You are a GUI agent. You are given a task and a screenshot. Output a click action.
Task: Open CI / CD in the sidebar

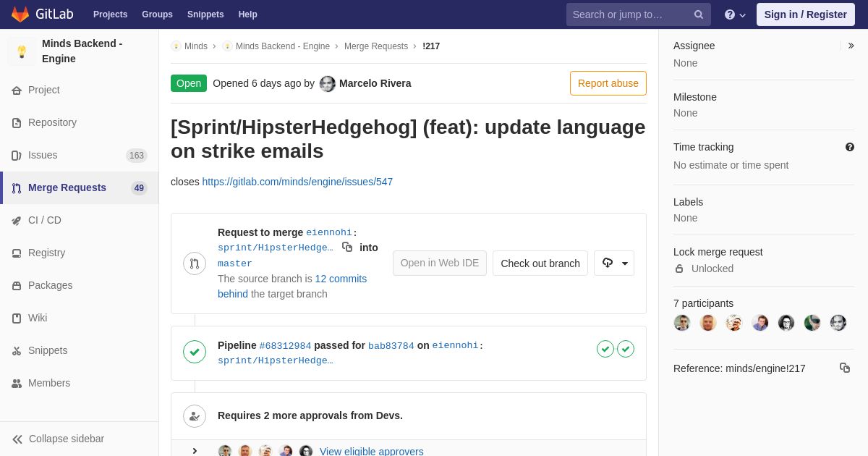[80, 220]
